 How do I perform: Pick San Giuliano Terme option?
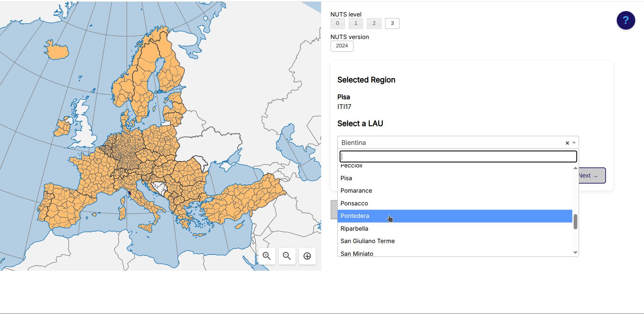point(367,241)
